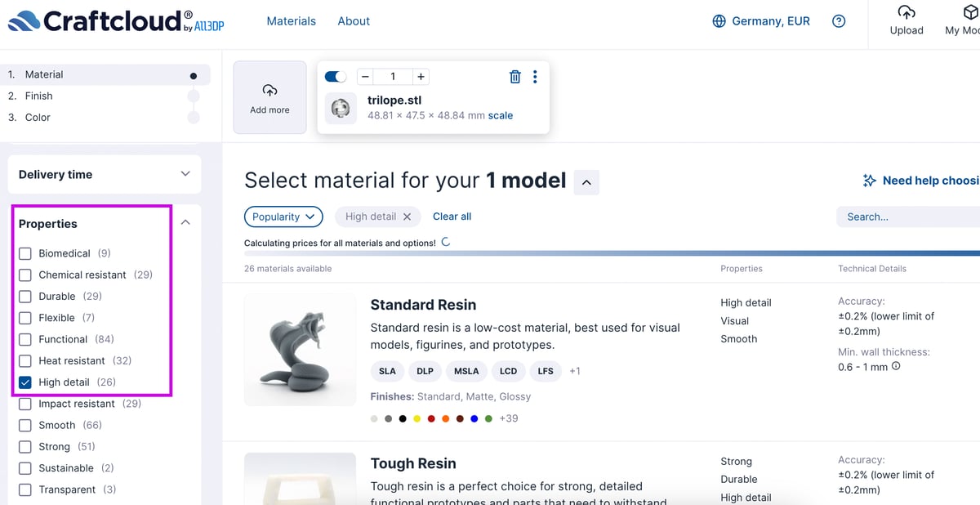The image size is (980, 505).
Task: Pick the yellow Standard Resin color
Action: (416, 418)
